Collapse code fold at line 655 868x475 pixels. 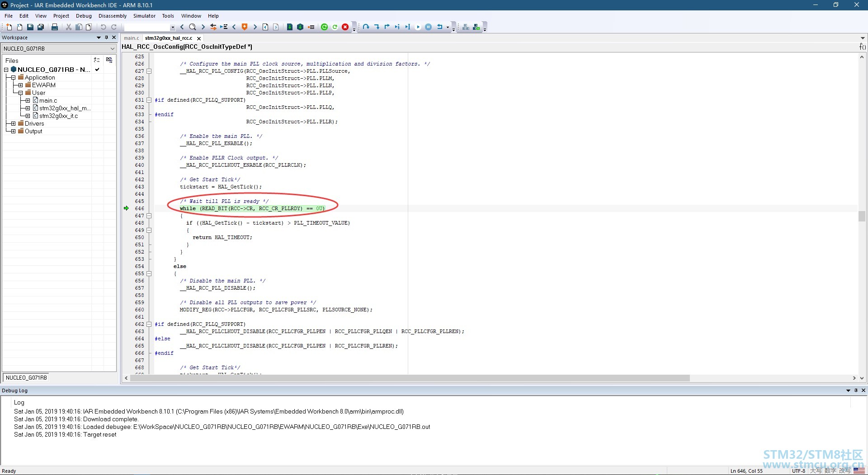point(149,273)
